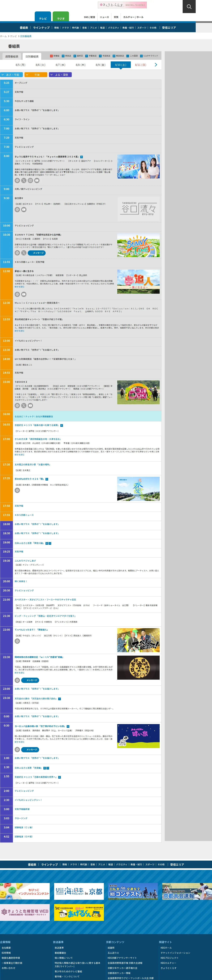Open website globe icon for 岡崎体育の京の観察日記

click(17, 680)
